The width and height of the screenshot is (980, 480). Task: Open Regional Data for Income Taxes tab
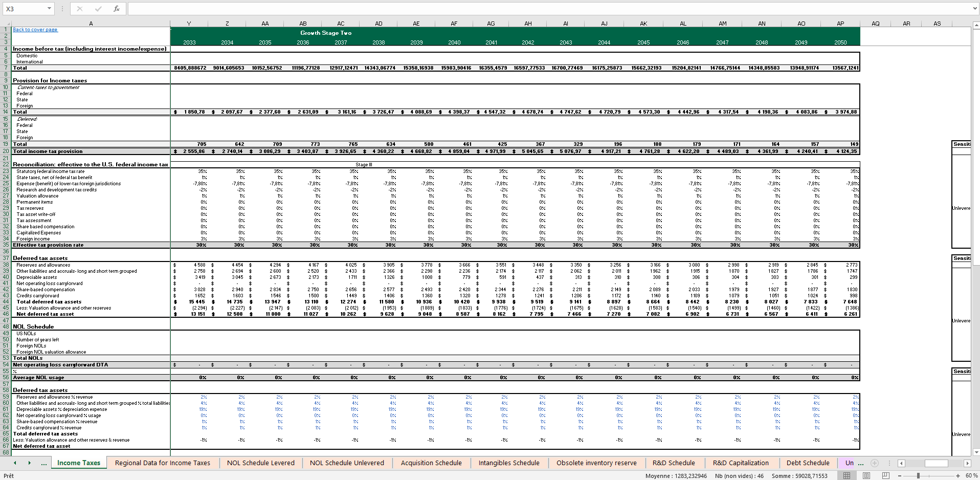click(163, 463)
